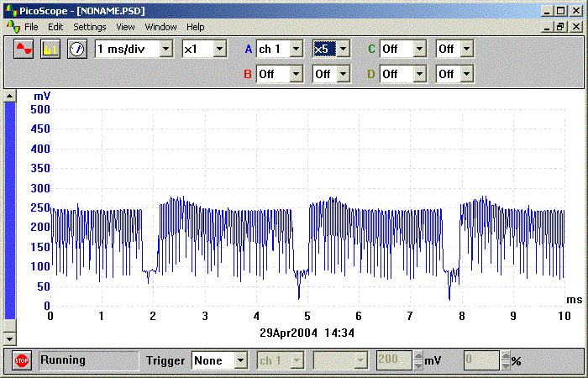Screen dimensions: 588x378
Task: Click the mV axis unit label
Action: click(x=42, y=97)
